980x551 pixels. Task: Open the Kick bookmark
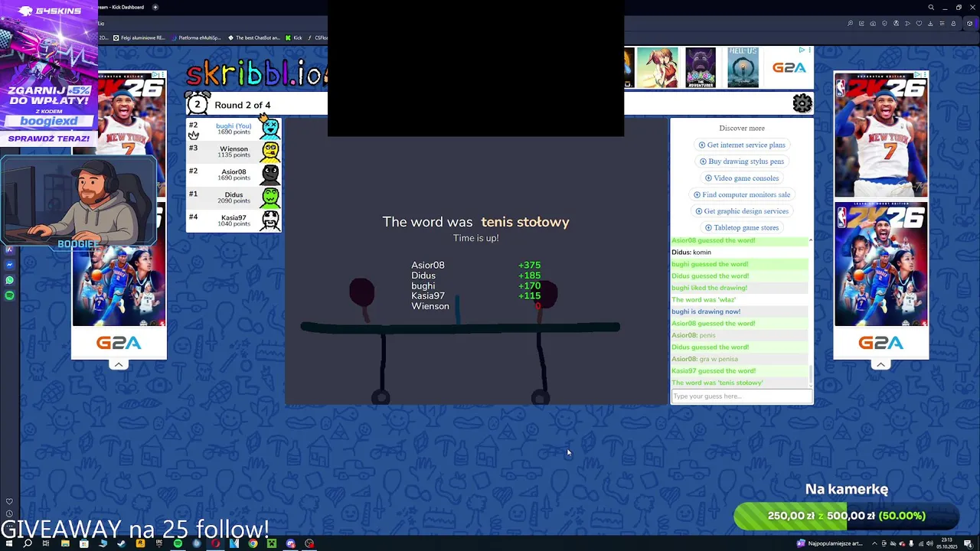click(294, 37)
